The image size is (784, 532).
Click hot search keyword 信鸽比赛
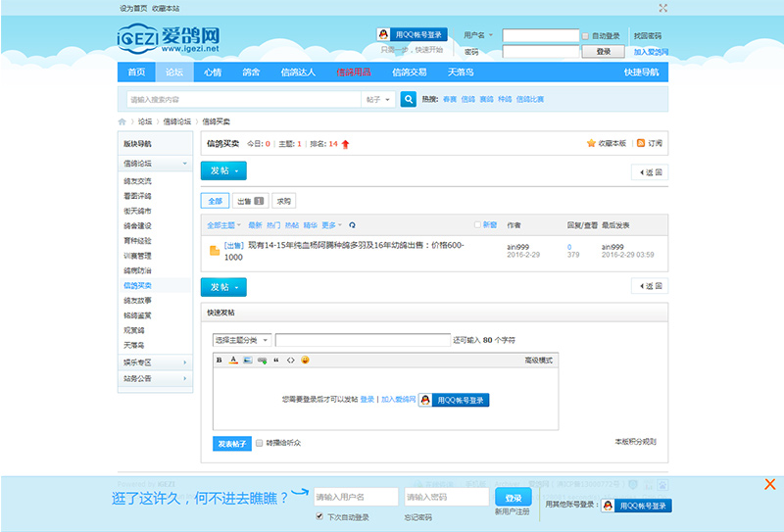coord(530,100)
